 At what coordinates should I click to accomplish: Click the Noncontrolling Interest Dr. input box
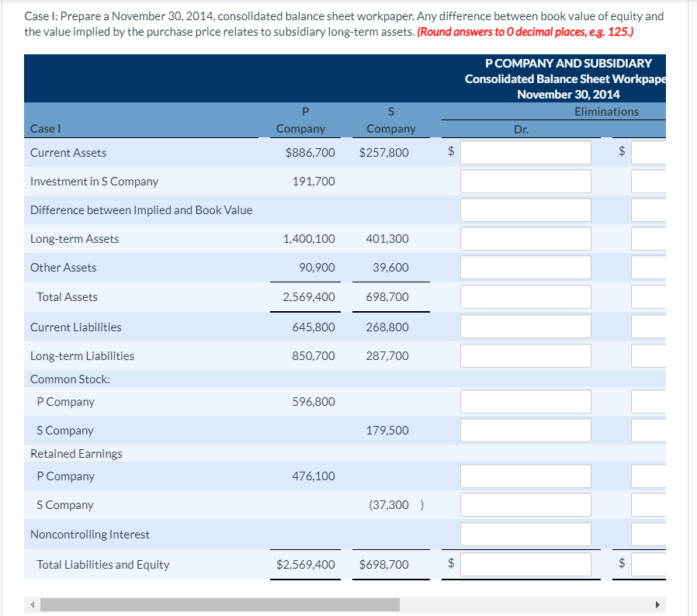[x=525, y=534]
